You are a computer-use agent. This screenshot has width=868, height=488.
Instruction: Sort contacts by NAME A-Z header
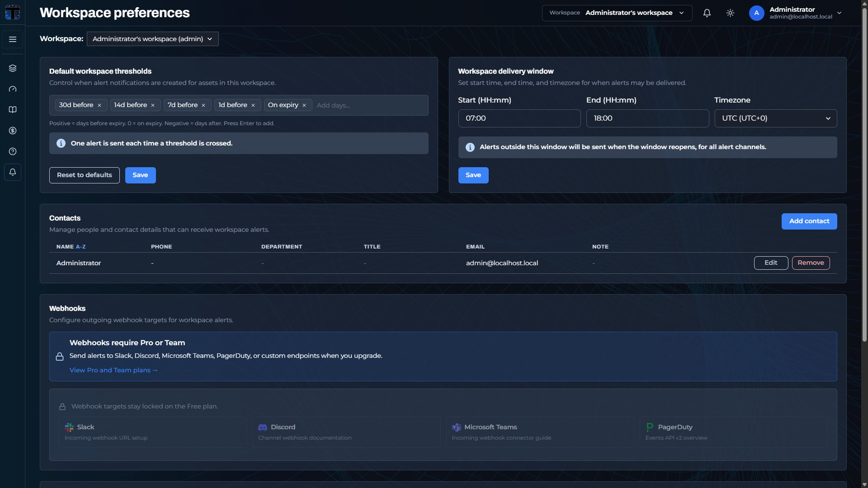coord(71,247)
